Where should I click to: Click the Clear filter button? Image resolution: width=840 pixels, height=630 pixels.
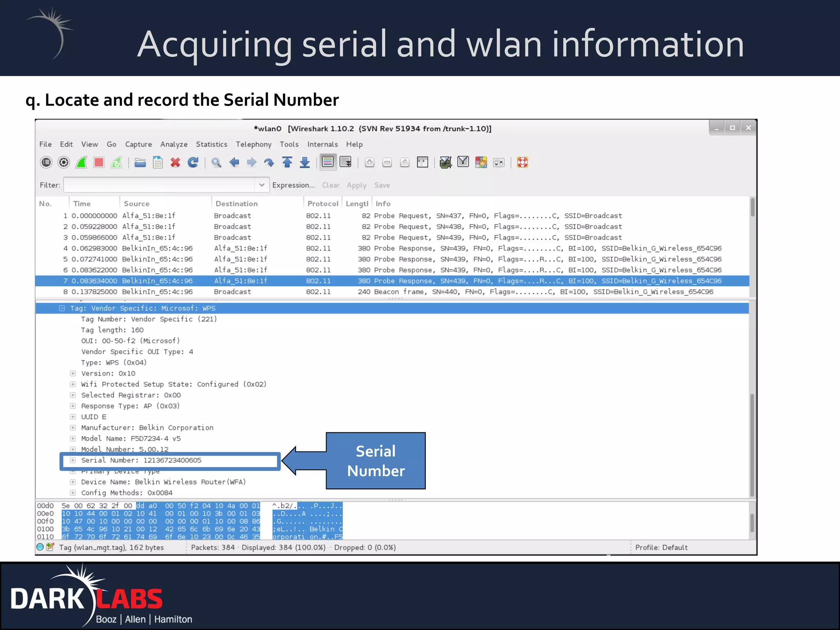(331, 185)
